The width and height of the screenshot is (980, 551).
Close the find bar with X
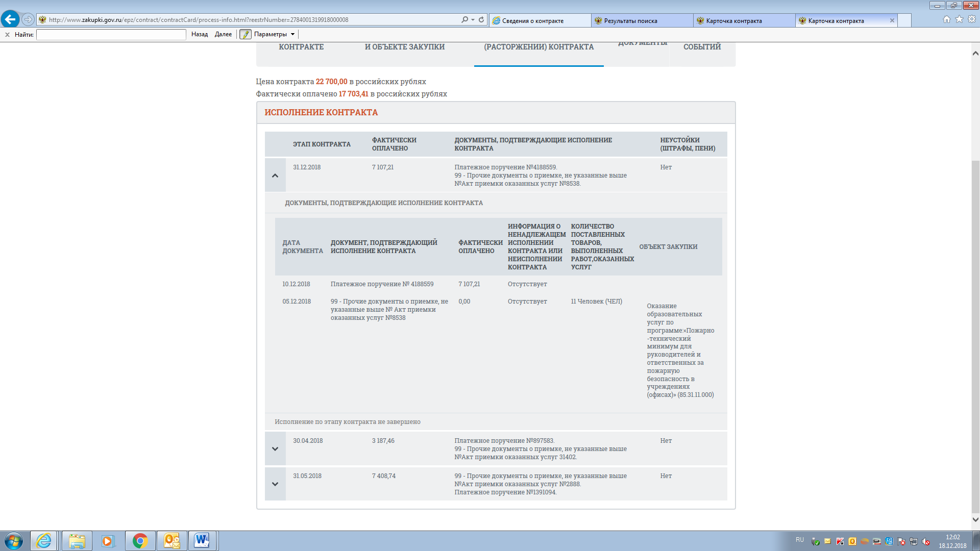pos(7,35)
